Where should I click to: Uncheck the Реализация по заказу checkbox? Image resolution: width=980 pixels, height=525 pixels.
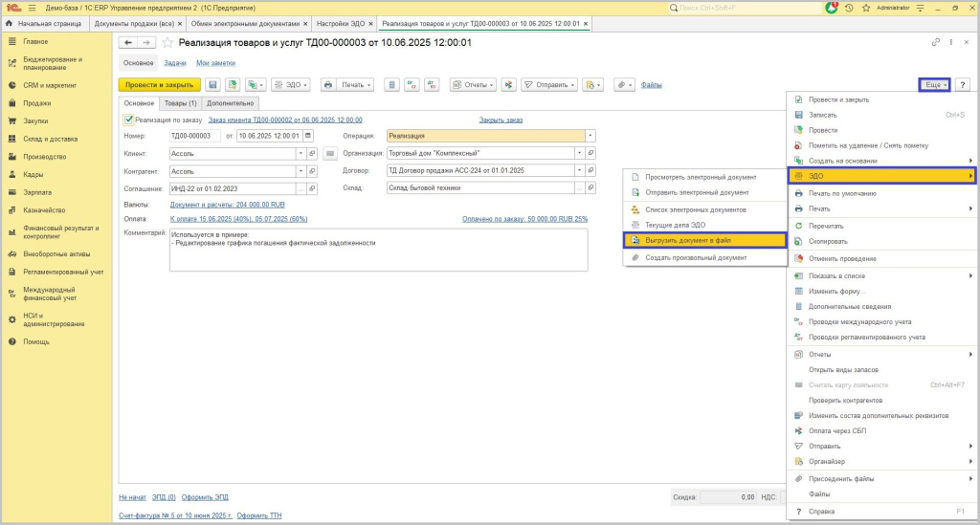pos(129,120)
